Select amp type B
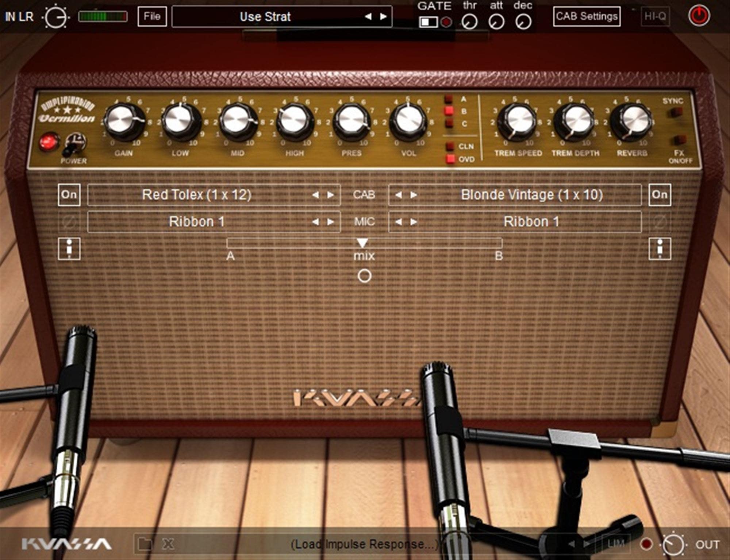Screen dimensions: 730x560 (x=449, y=111)
